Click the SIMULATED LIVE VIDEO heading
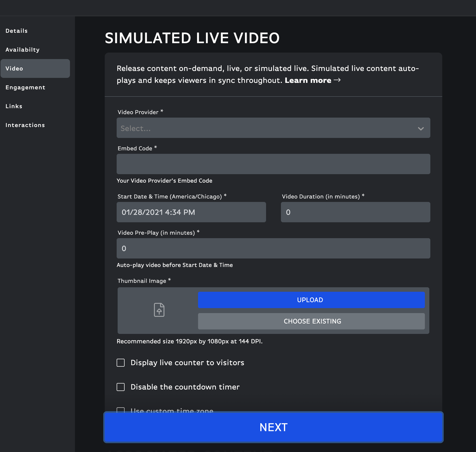This screenshot has height=452, width=476. pyautogui.click(x=192, y=38)
